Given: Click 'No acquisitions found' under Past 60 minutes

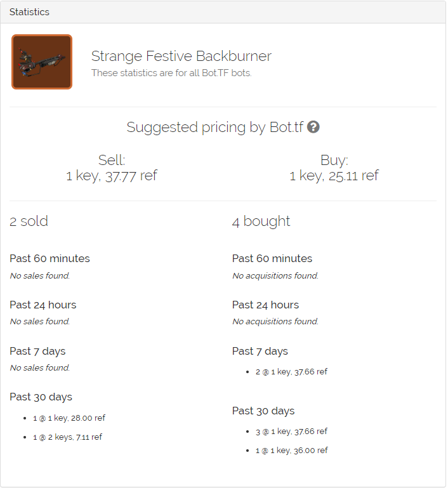Looking at the screenshot, I should pyautogui.click(x=275, y=276).
